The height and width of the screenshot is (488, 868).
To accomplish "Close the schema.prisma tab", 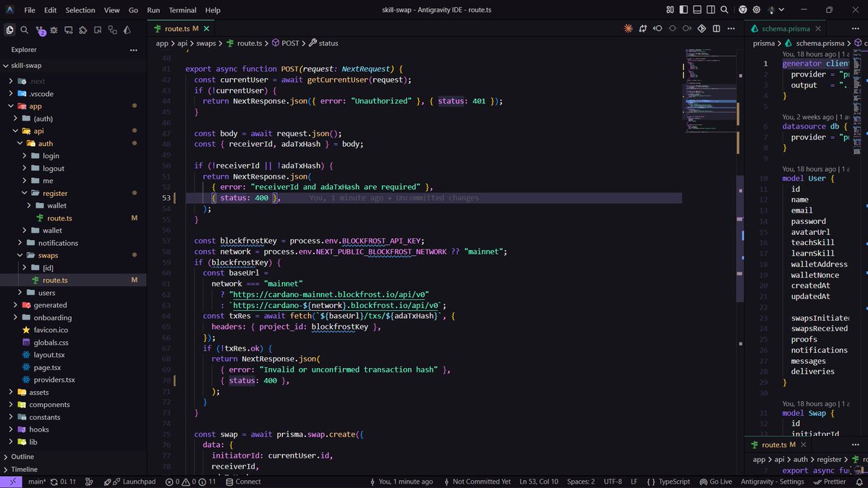I will click(818, 28).
